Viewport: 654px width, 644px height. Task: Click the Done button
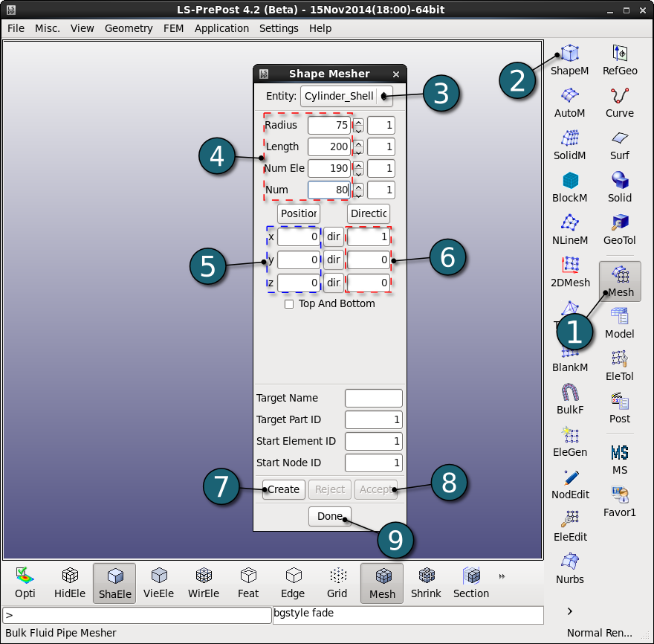point(329,516)
